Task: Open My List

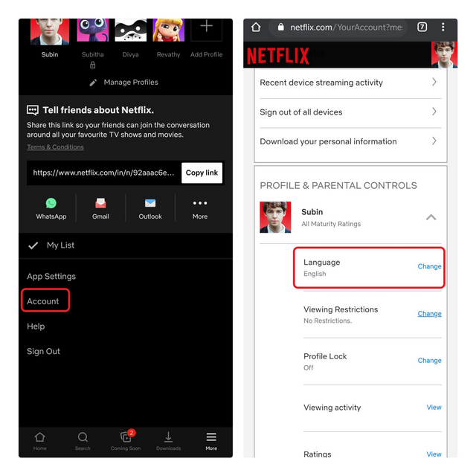Action: coord(60,245)
